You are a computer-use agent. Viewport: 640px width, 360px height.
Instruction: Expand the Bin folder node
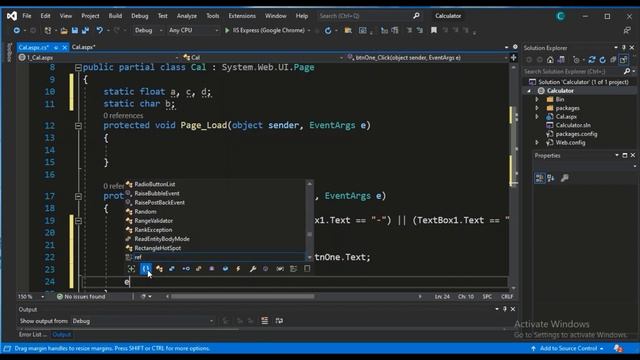pos(537,99)
